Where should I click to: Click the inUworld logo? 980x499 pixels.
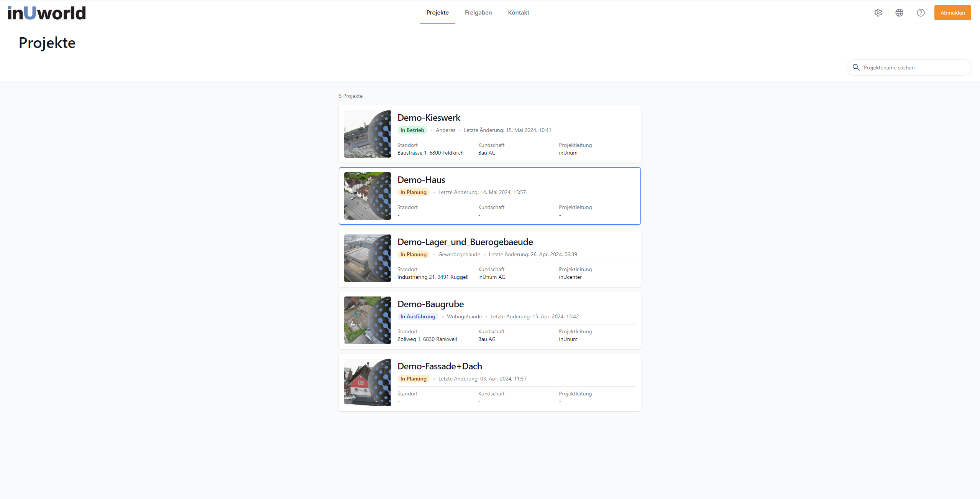[x=47, y=13]
